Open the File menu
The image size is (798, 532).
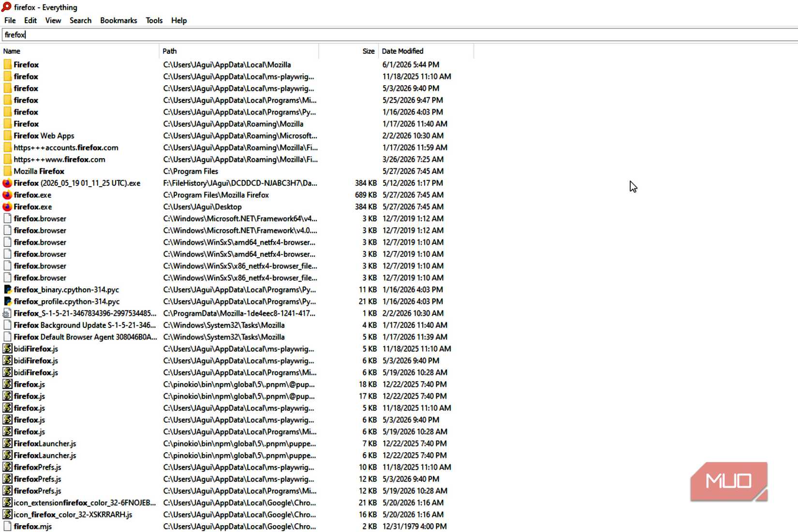(10, 20)
